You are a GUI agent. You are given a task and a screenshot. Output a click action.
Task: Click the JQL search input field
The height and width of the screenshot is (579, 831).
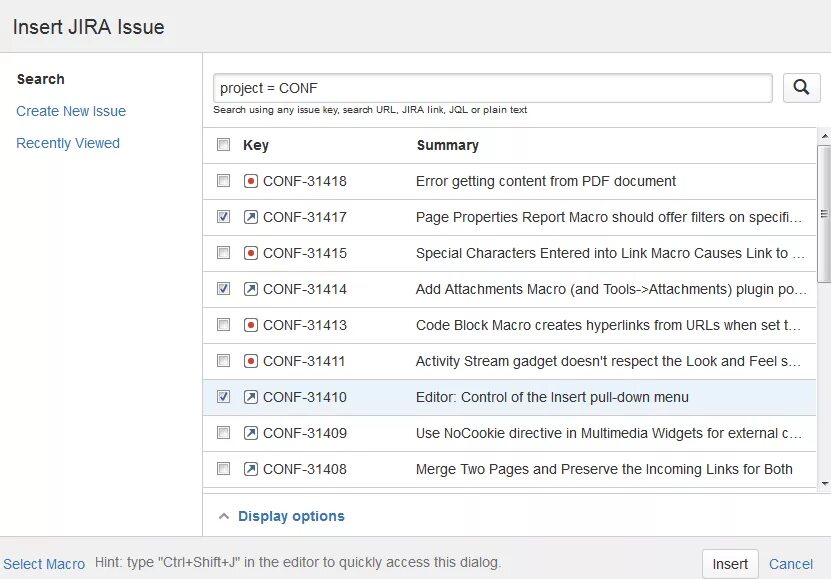493,88
